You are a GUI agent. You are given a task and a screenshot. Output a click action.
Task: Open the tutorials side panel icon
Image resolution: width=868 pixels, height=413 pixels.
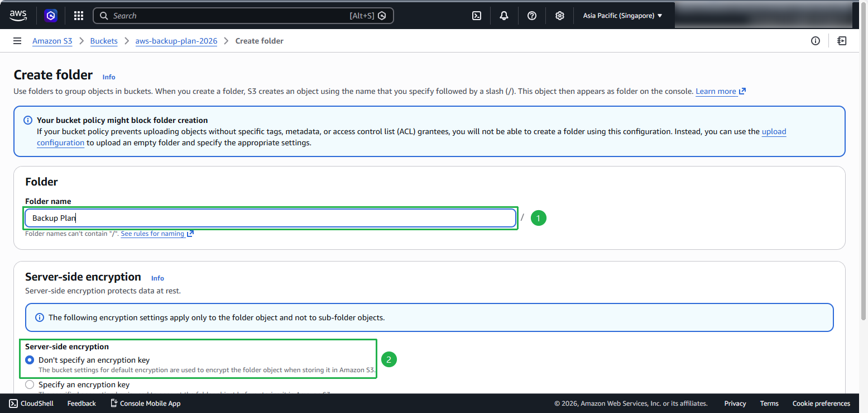coord(842,41)
